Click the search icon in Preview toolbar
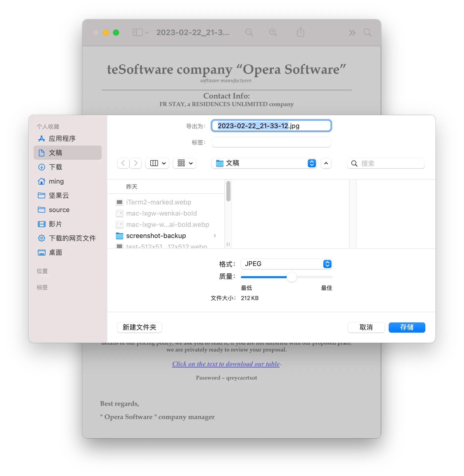This screenshot has width=464, height=476. click(x=367, y=33)
